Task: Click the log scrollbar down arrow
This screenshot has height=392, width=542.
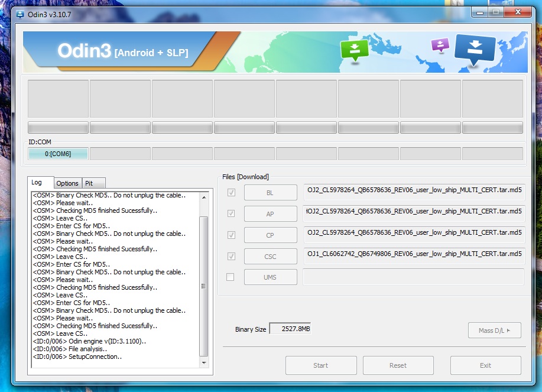Action: point(204,362)
